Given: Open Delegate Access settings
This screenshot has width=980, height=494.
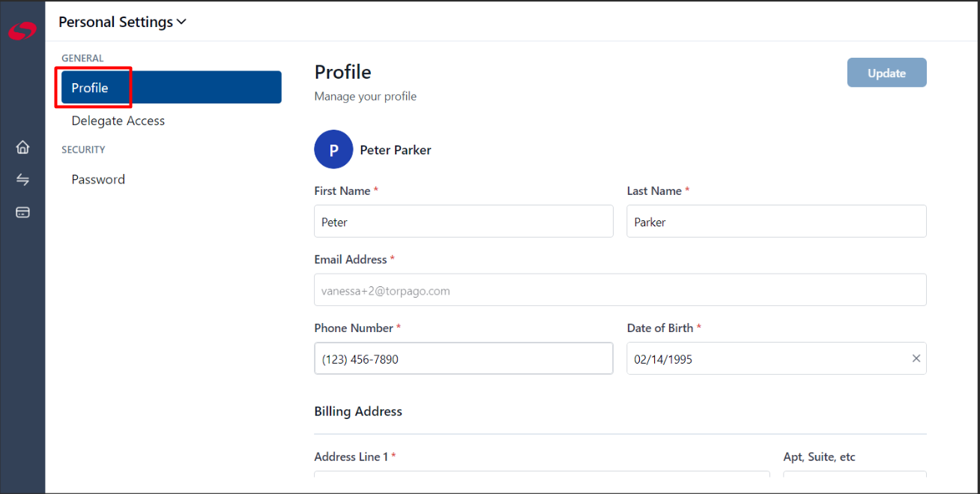Looking at the screenshot, I should click(118, 121).
